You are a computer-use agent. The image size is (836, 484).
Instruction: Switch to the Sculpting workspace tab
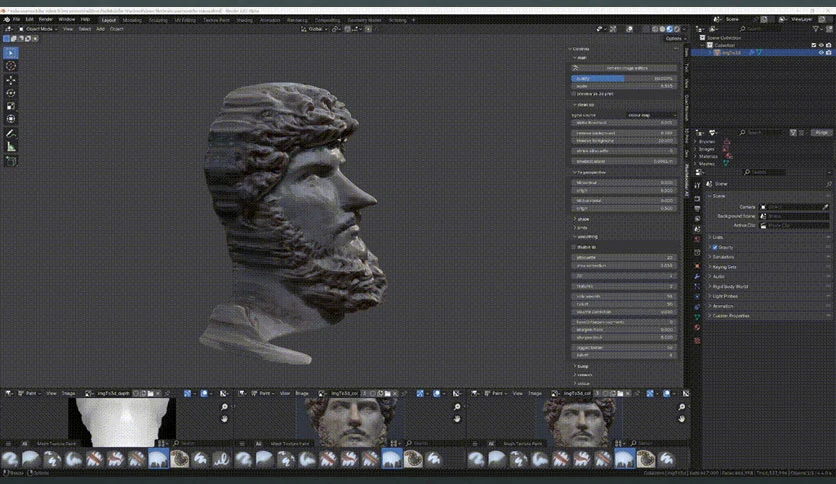pos(158,20)
